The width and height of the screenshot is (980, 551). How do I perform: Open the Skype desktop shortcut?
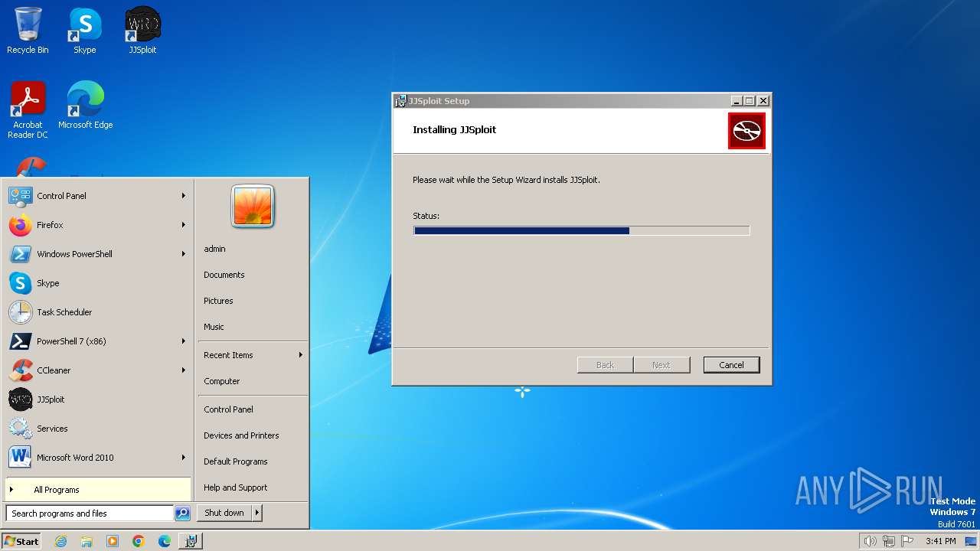[x=85, y=31]
